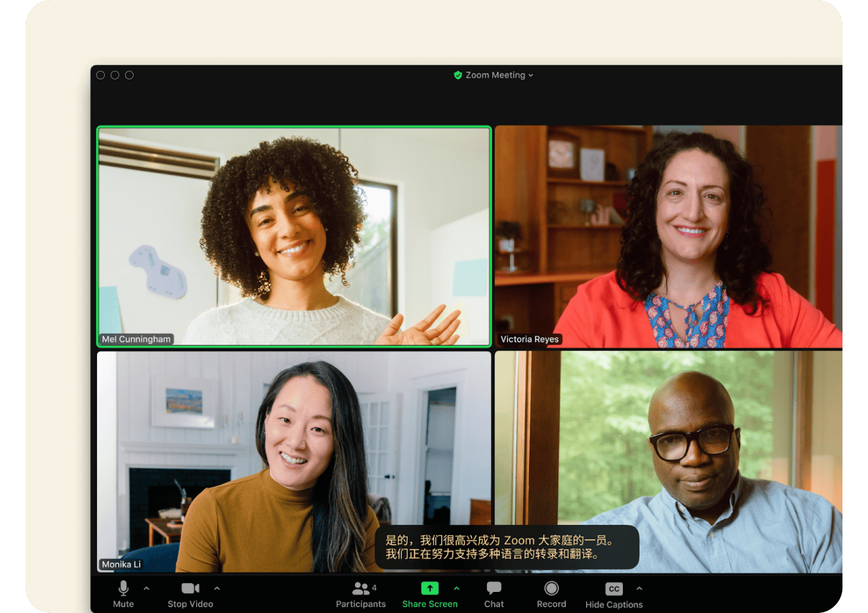The height and width of the screenshot is (613, 868).
Task: Select Victoria Reyes's video tile
Action: pos(668,236)
